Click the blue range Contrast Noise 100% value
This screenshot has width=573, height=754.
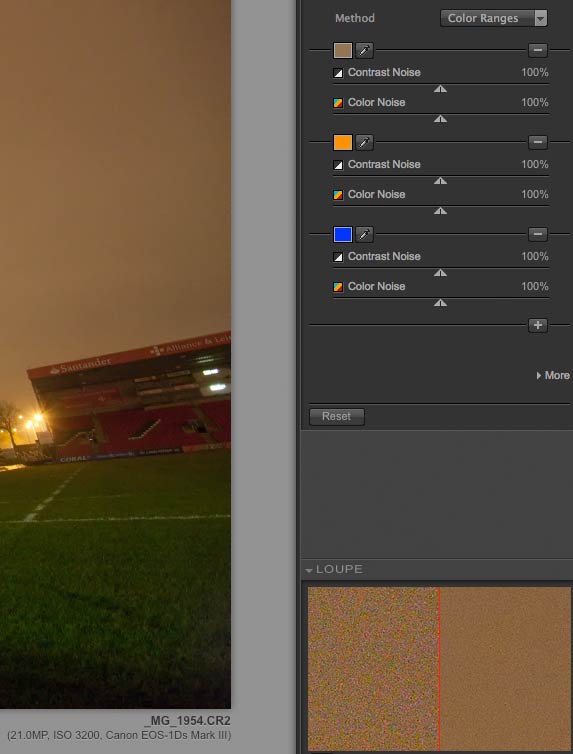pos(535,256)
